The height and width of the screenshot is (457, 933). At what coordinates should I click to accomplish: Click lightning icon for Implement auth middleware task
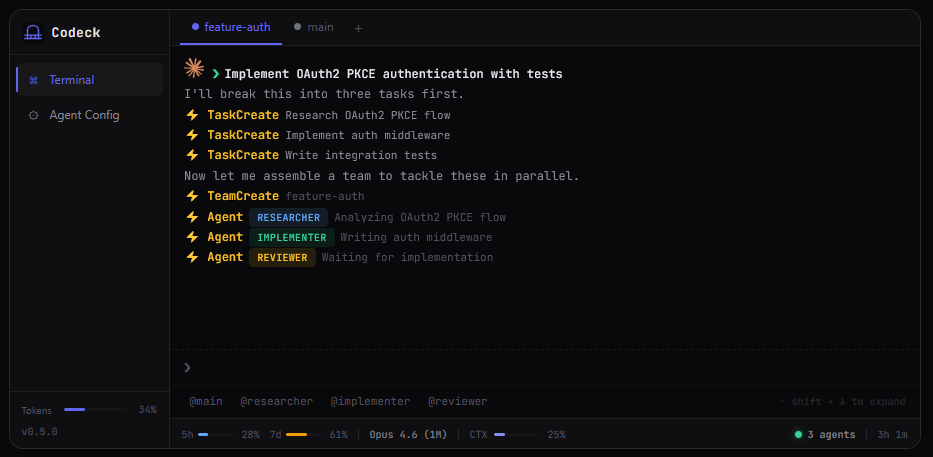click(192, 135)
